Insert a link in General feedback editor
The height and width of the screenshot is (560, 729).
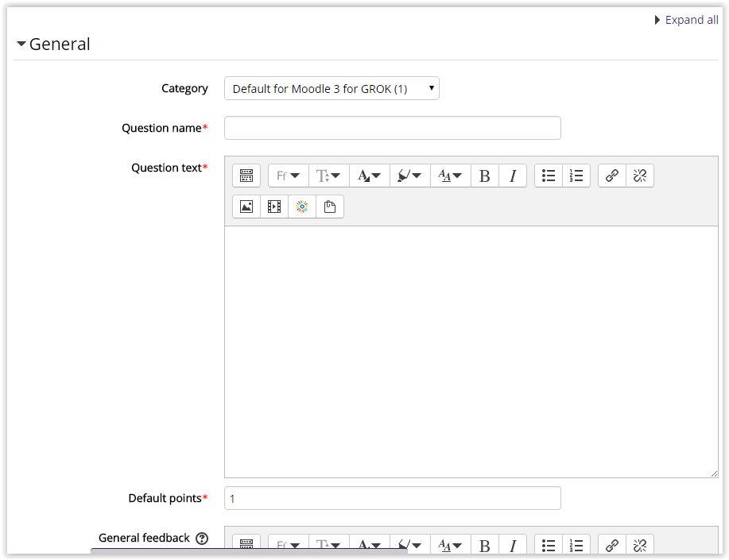pos(612,545)
